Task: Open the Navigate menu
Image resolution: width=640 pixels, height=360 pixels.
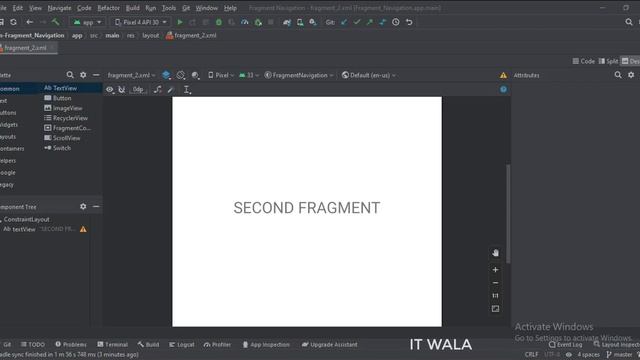Action: point(59,8)
